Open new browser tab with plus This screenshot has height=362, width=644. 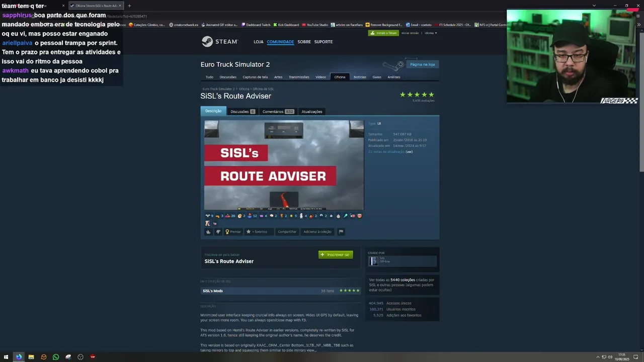pos(129,6)
